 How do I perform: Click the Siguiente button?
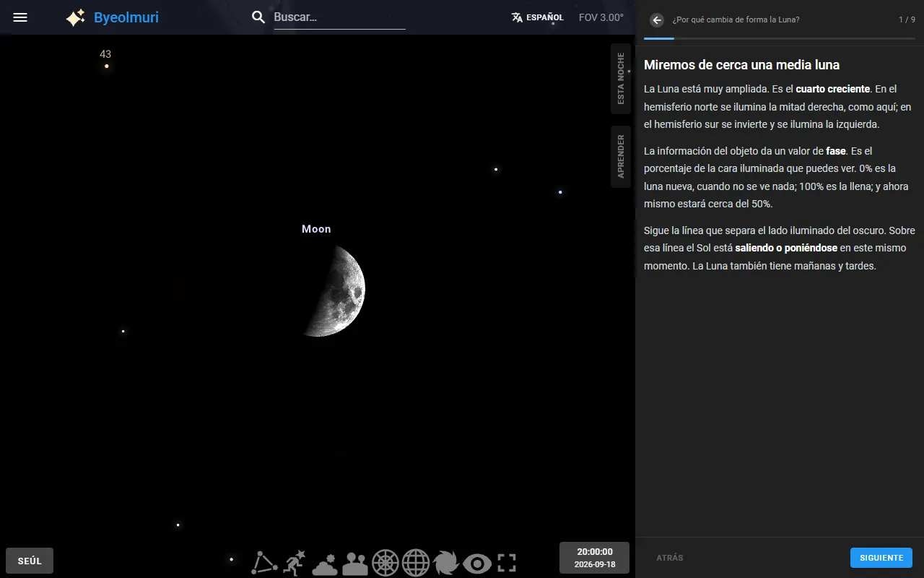click(x=881, y=558)
